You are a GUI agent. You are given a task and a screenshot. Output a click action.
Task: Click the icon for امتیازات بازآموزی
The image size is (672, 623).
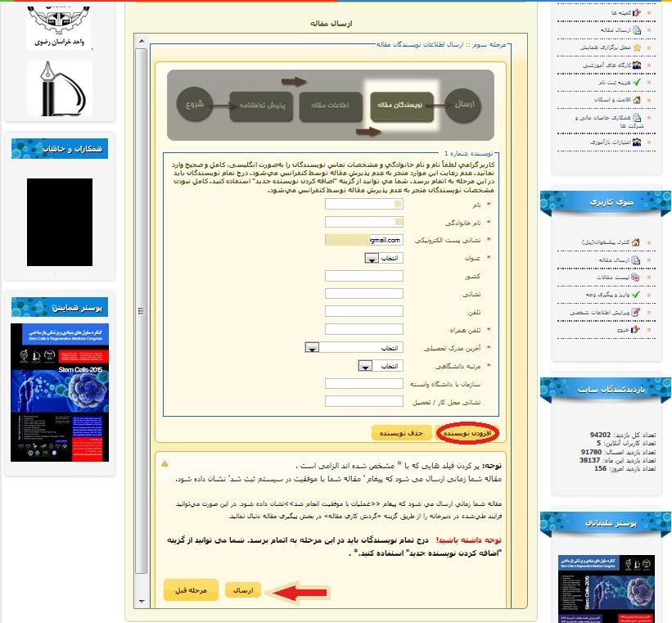coord(637,142)
